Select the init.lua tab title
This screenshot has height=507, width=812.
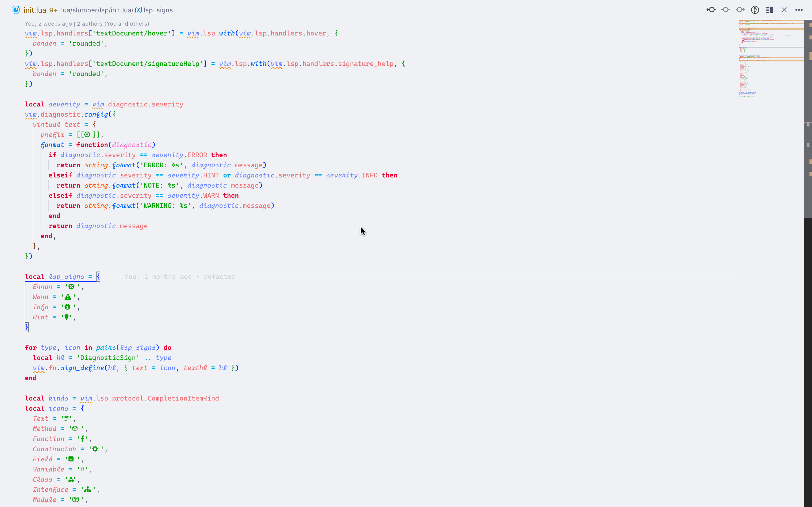(x=35, y=10)
